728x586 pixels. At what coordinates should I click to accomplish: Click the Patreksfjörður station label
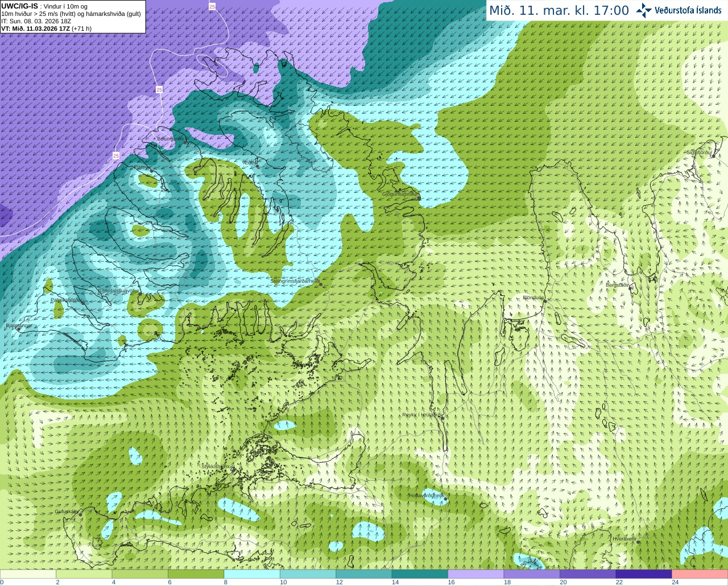[x=67, y=300]
